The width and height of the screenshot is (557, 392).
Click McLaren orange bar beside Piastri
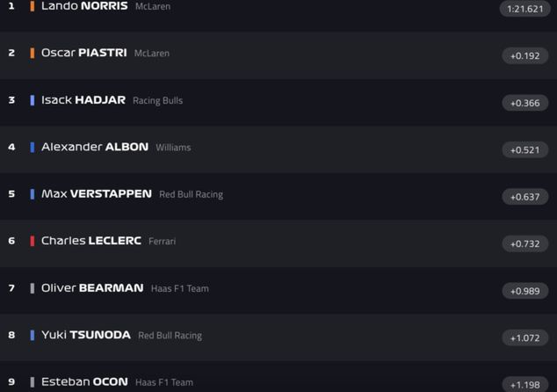click(33, 53)
